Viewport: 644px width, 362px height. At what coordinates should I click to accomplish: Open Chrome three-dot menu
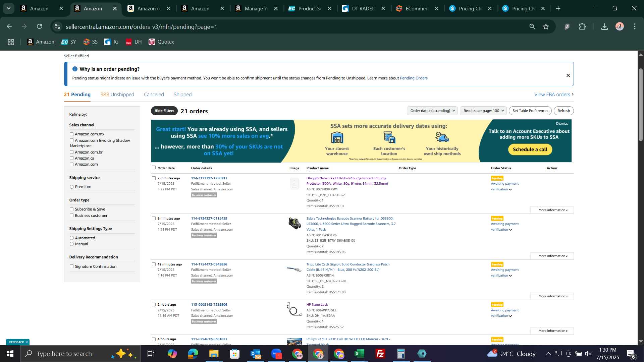click(x=635, y=26)
